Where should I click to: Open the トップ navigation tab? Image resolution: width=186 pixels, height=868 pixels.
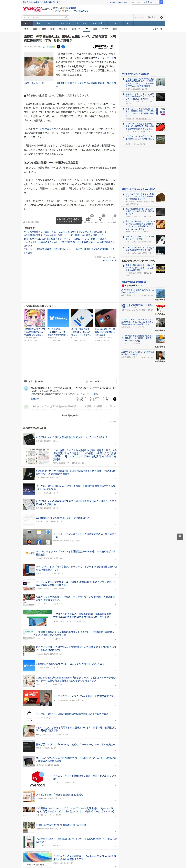(x=27, y=24)
